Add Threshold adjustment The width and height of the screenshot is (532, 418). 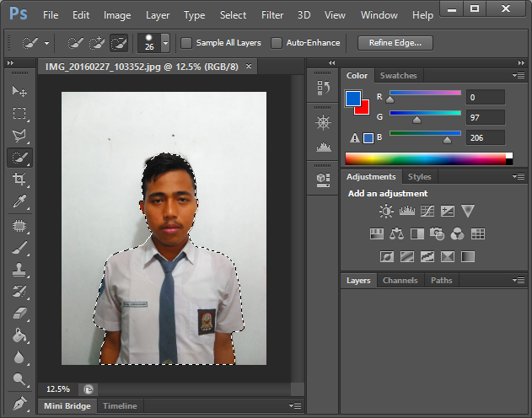coord(427,257)
